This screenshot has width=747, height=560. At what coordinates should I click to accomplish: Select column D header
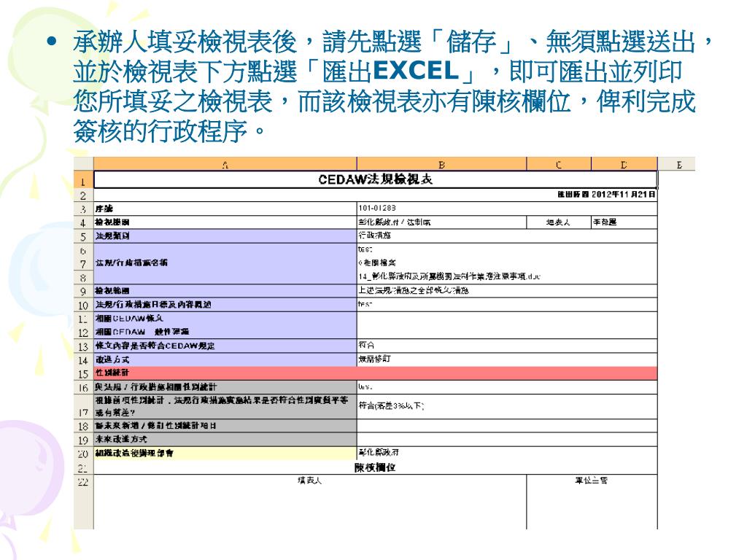624,164
